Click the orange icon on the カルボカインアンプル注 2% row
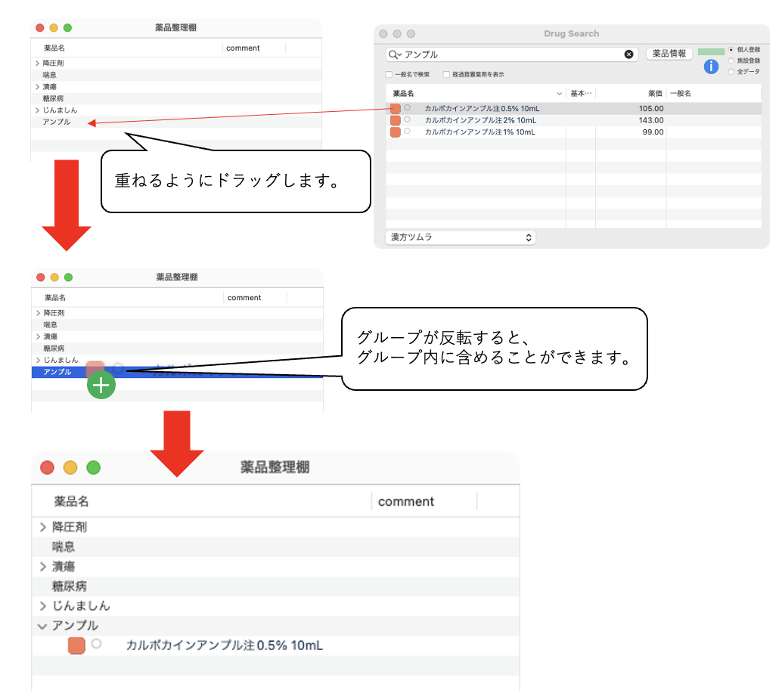 click(x=397, y=119)
